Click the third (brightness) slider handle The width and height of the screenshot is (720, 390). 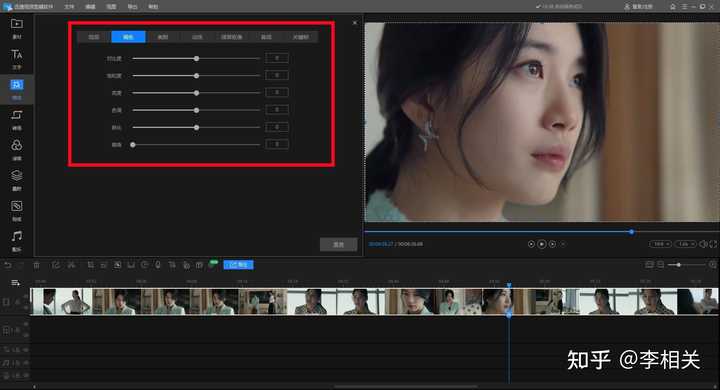[x=197, y=93]
